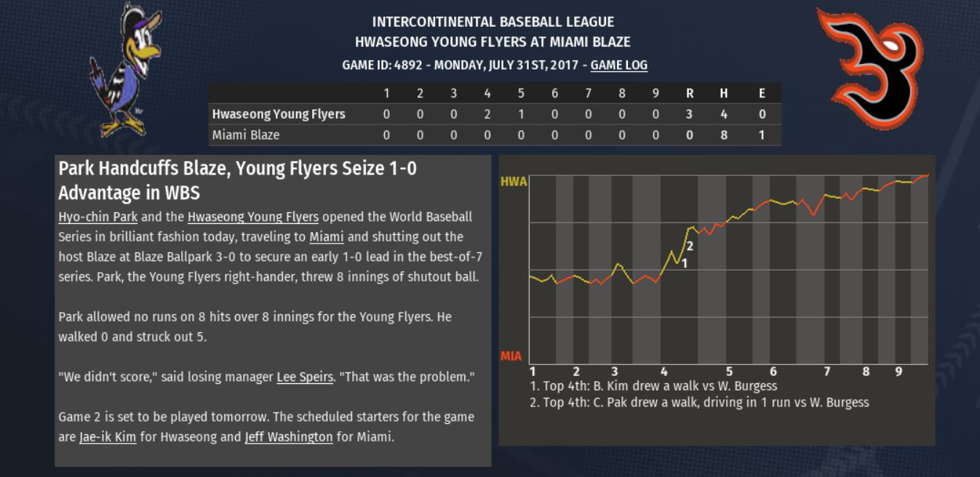Click the MIA label on the chart
Image resolution: width=980 pixels, height=477 pixels.
(511, 356)
